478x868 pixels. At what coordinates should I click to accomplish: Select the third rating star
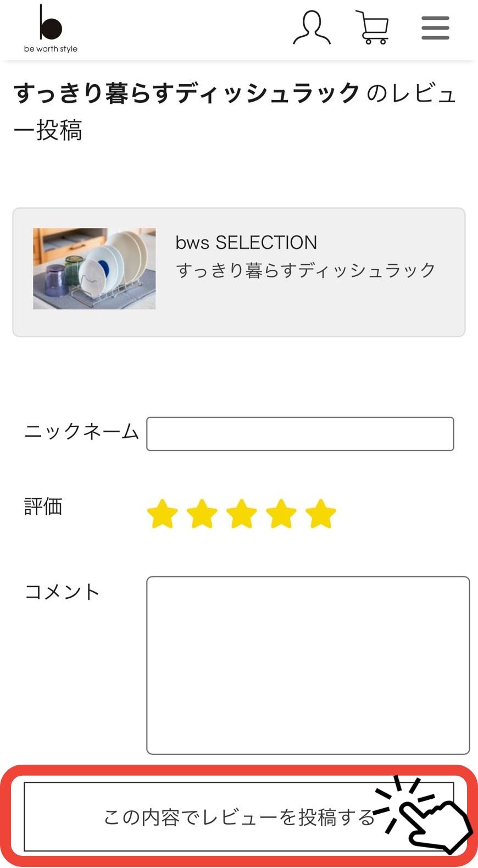tap(241, 514)
